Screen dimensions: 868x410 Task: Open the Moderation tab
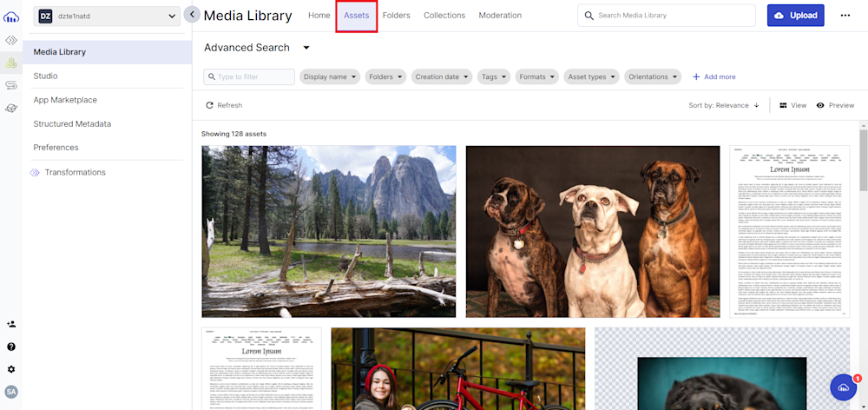(500, 16)
